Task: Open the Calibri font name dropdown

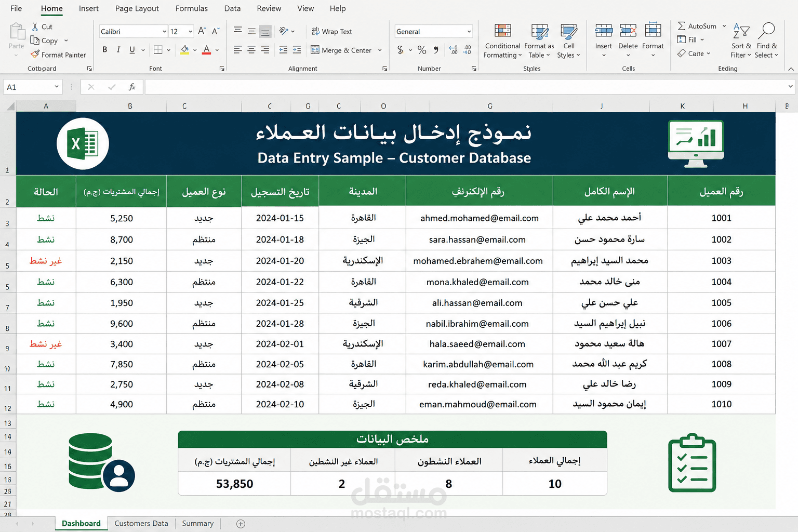Action: pyautogui.click(x=165, y=32)
